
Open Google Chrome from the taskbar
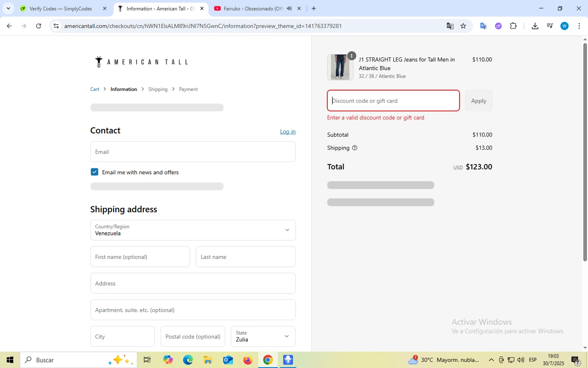click(x=268, y=360)
